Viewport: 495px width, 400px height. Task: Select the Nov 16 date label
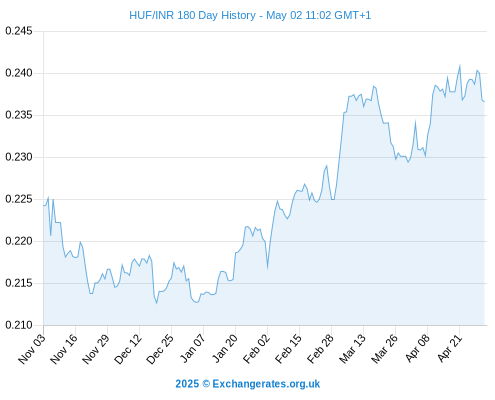point(64,349)
